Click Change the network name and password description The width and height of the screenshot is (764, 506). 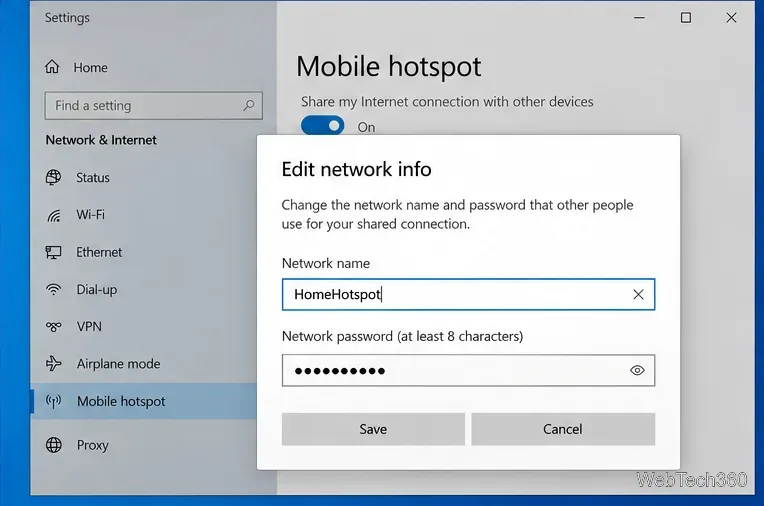[x=458, y=214]
